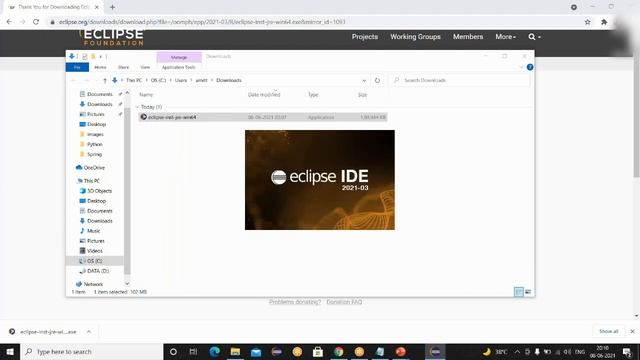Open 3D Objects under This PC

(x=99, y=191)
